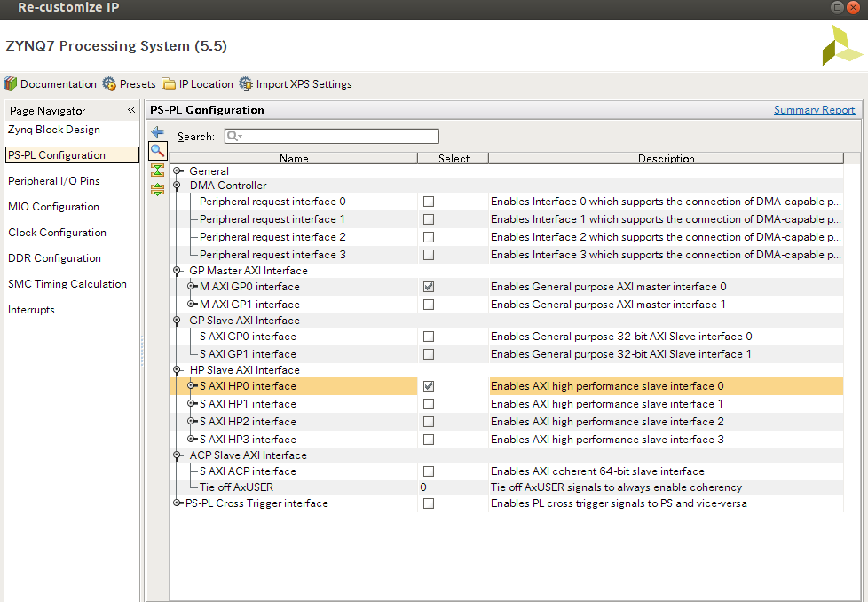The width and height of the screenshot is (868, 602).
Task: Open the Documentation book icon
Action: (11, 83)
